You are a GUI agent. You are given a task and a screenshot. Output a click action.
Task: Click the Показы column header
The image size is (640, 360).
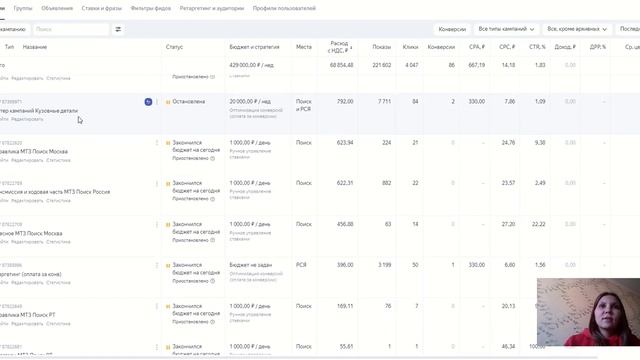(x=382, y=47)
